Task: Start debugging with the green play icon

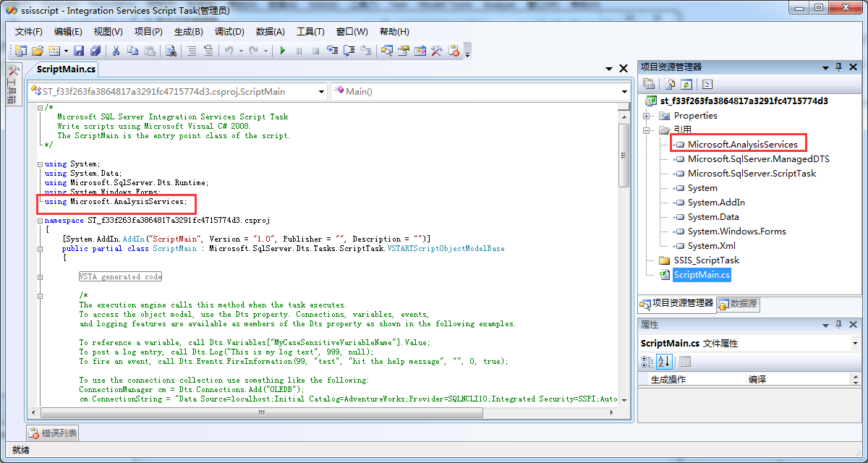Action: point(283,51)
